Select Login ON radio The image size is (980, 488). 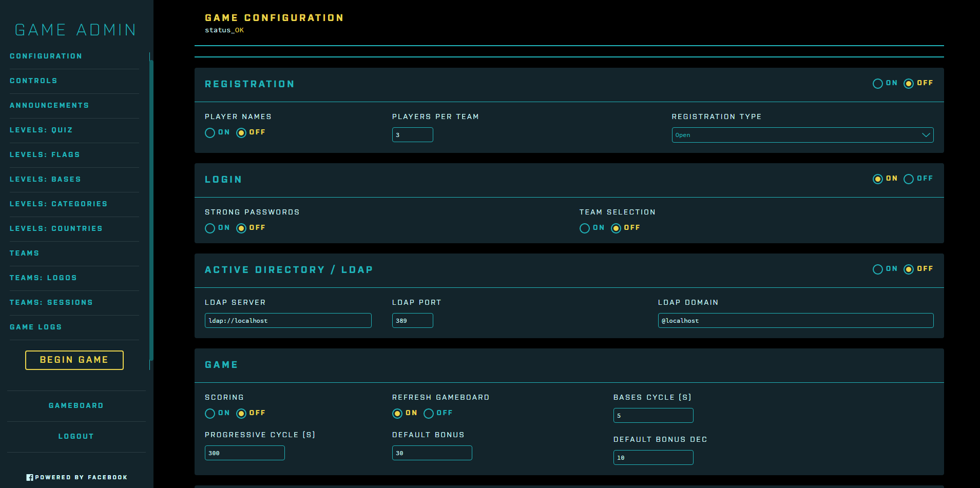pos(878,179)
